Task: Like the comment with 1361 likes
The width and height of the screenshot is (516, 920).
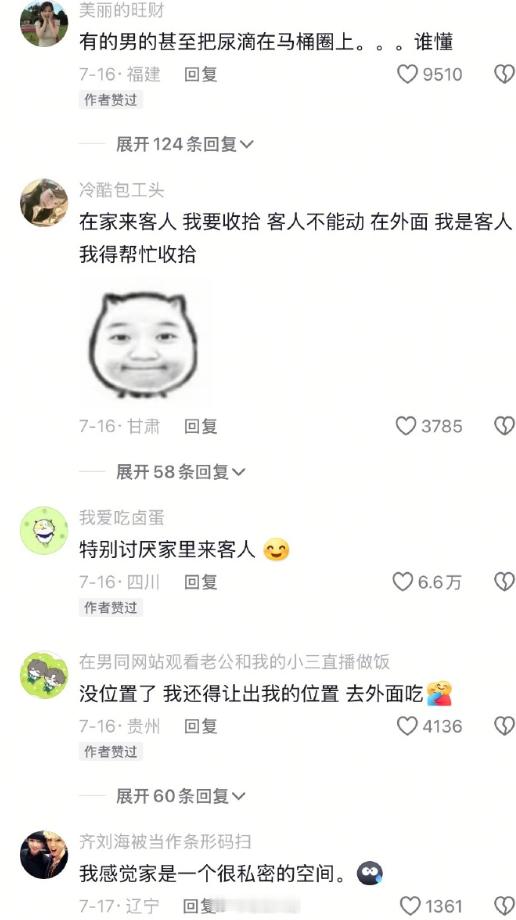Action: 410,905
